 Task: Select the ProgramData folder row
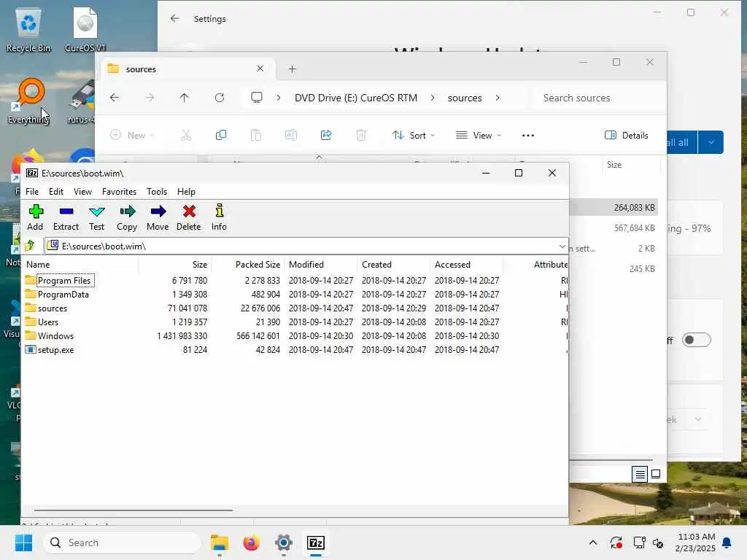[x=295, y=295]
